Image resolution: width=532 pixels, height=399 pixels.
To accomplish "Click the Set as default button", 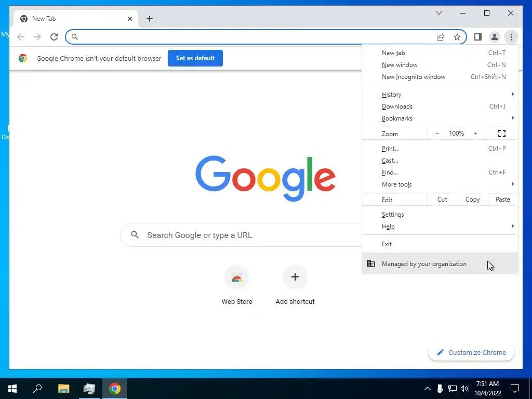I will [195, 58].
